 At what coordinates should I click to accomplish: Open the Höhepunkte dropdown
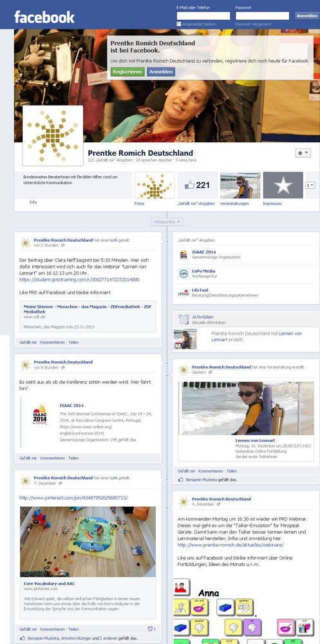click(167, 222)
